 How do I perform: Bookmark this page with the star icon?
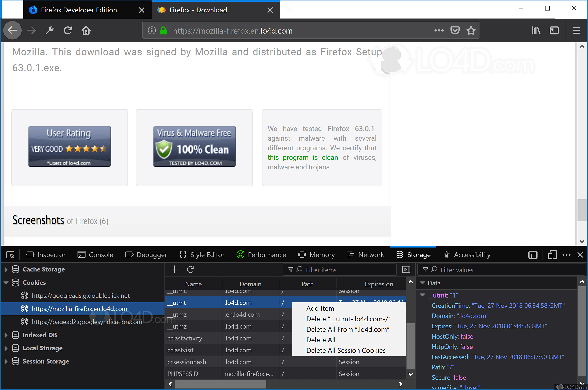[471, 31]
